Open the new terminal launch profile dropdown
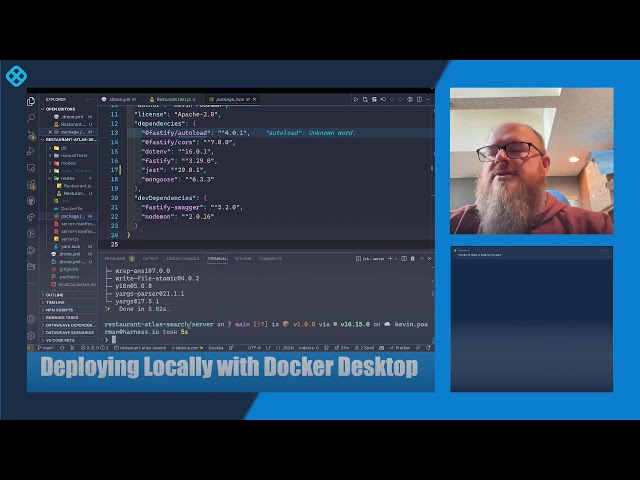The height and width of the screenshot is (480, 640). (396, 259)
